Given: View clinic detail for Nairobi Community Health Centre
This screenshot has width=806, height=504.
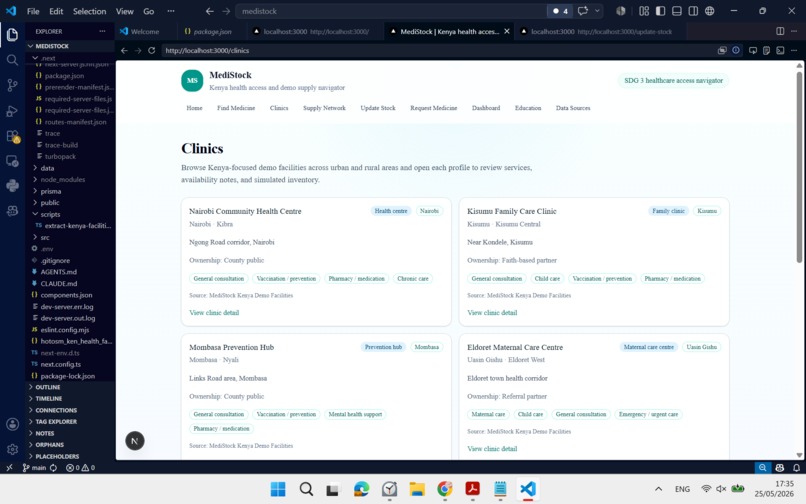Looking at the screenshot, I should (214, 313).
